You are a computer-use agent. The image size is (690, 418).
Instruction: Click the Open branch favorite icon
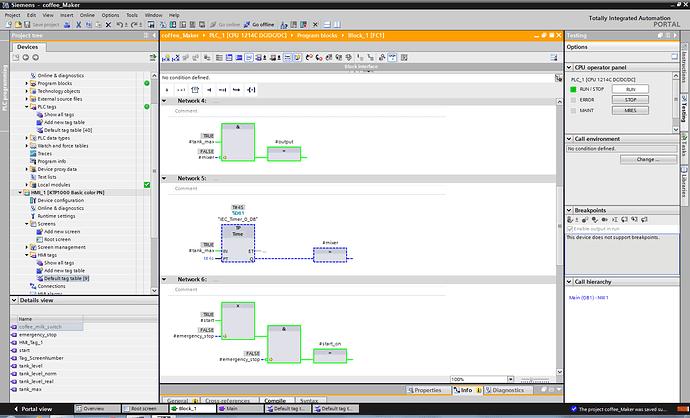[237, 90]
